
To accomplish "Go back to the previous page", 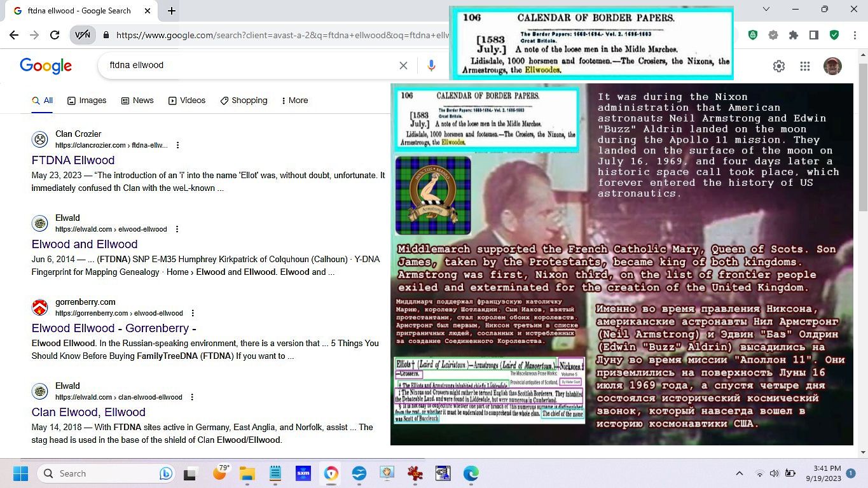I will pyautogui.click(x=14, y=35).
